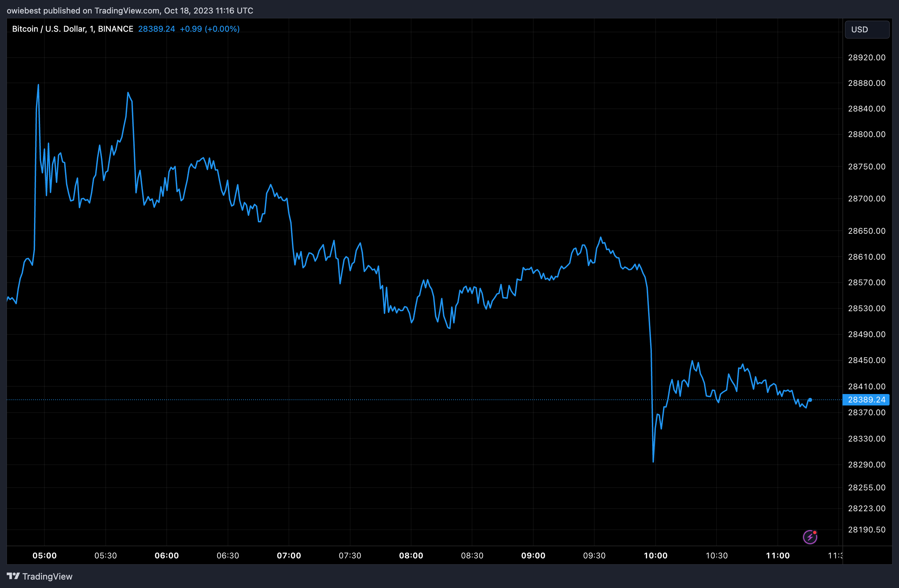The height and width of the screenshot is (588, 899).
Task: Select the 06:30 time axis label
Action: pyautogui.click(x=228, y=555)
